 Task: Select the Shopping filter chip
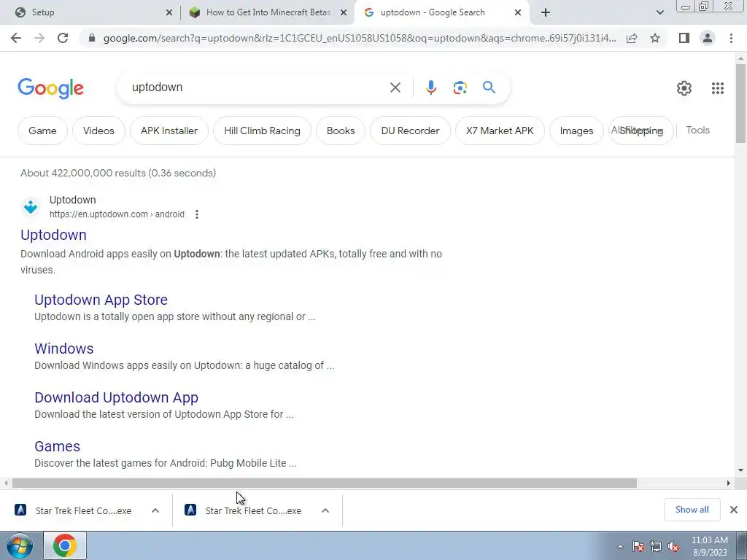(641, 131)
